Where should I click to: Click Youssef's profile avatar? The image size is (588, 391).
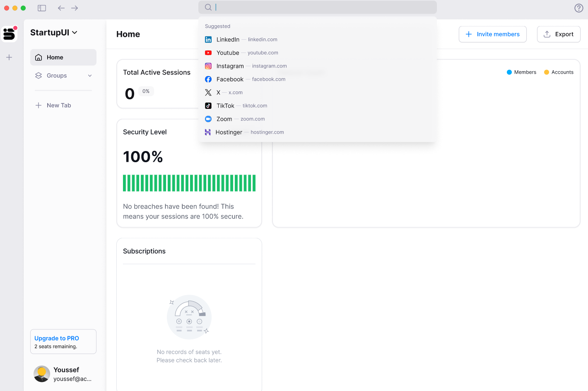tap(42, 374)
